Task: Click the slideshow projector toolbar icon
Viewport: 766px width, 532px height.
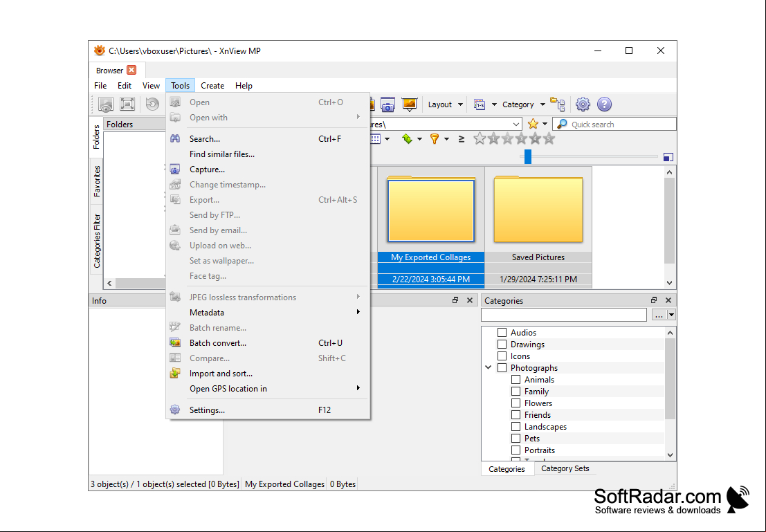Action: 410,104
